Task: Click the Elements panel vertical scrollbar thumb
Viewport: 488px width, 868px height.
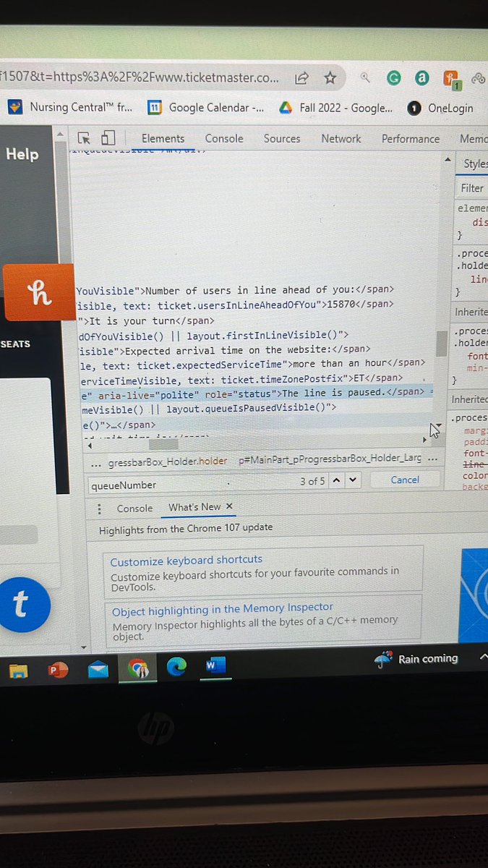Action: pyautogui.click(x=442, y=344)
